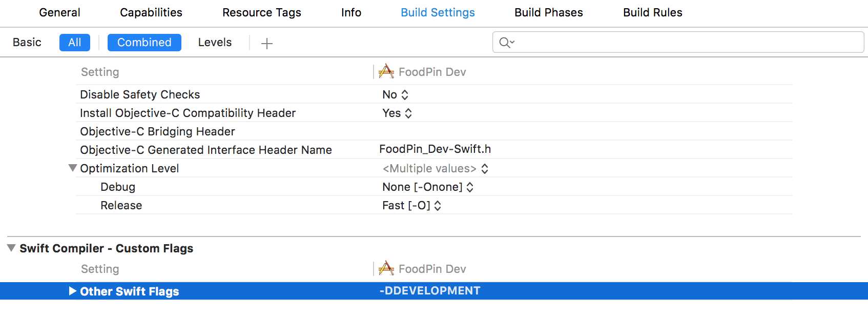
Task: Select the Release configuration row label
Action: [121, 205]
